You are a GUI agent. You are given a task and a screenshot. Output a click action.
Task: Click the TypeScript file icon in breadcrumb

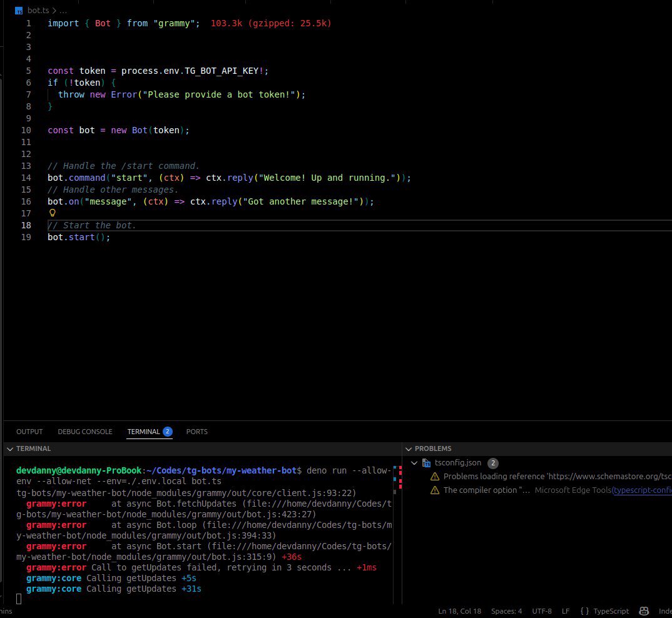(x=19, y=11)
